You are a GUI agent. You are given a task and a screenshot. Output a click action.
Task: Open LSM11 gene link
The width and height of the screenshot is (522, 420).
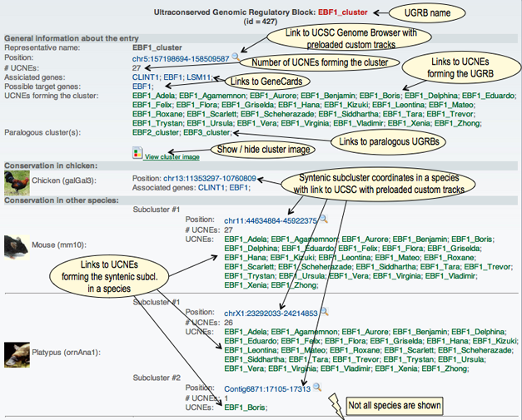tap(199, 77)
